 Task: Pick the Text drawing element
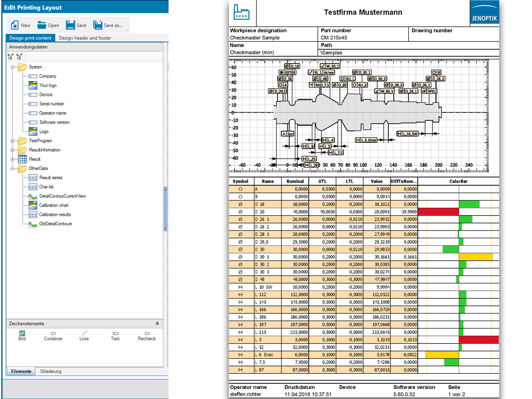tap(115, 336)
